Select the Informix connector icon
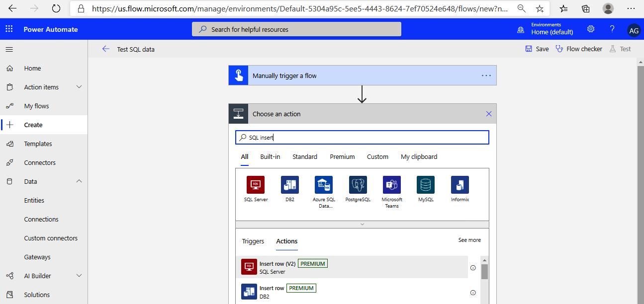644x304 pixels. point(460,185)
